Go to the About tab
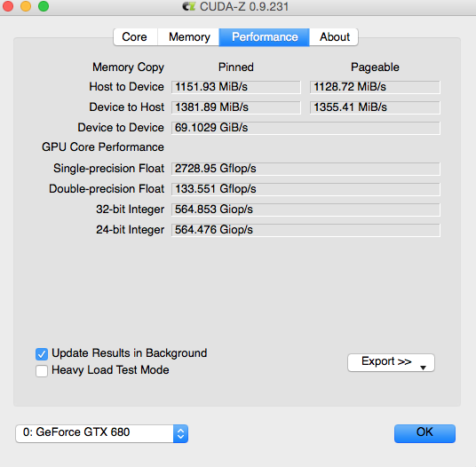Viewport: 476px width, 467px height. click(334, 37)
